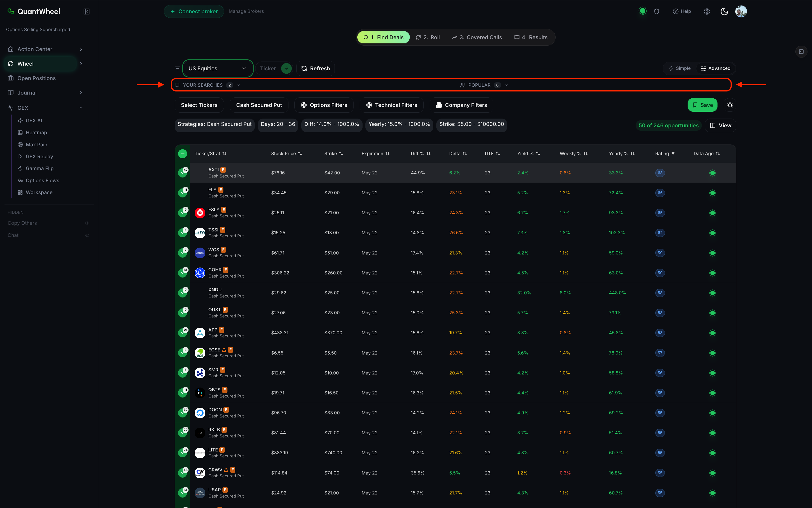Switch to Simple mode
The width and height of the screenshot is (812, 508).
(680, 68)
